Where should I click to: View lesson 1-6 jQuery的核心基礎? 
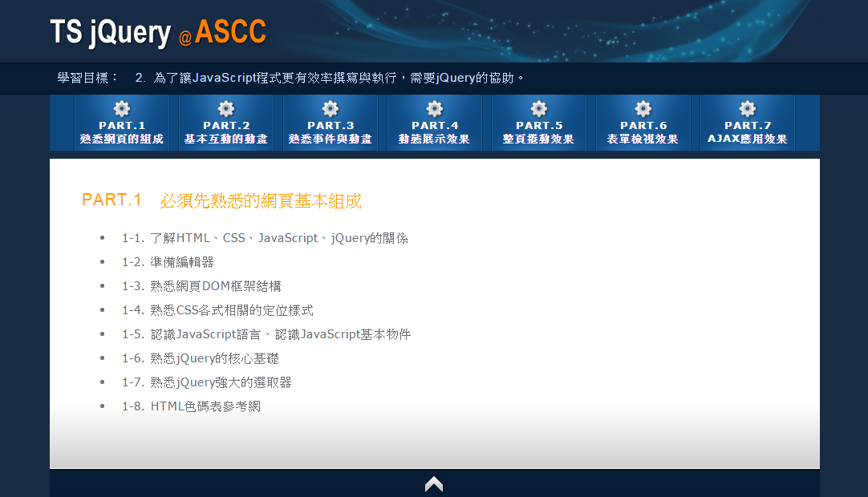click(x=201, y=358)
